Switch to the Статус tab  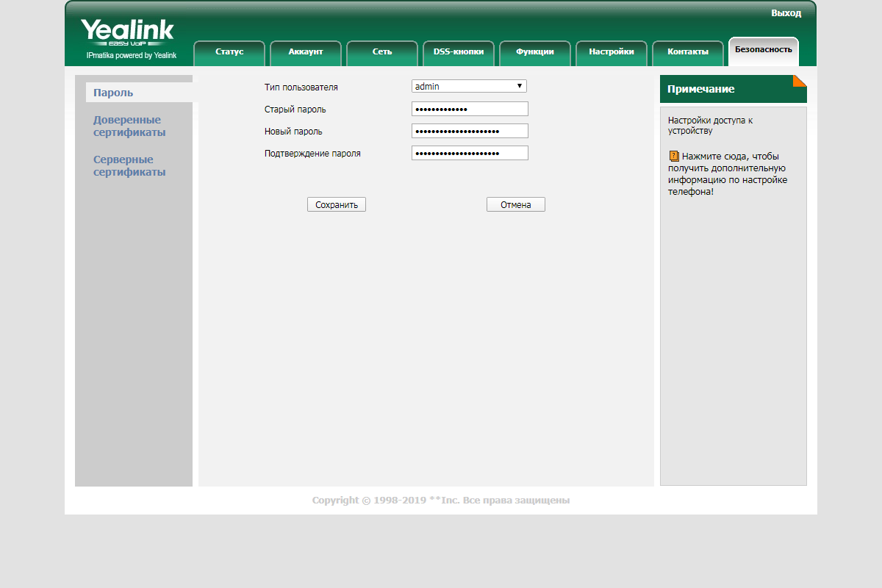point(229,52)
